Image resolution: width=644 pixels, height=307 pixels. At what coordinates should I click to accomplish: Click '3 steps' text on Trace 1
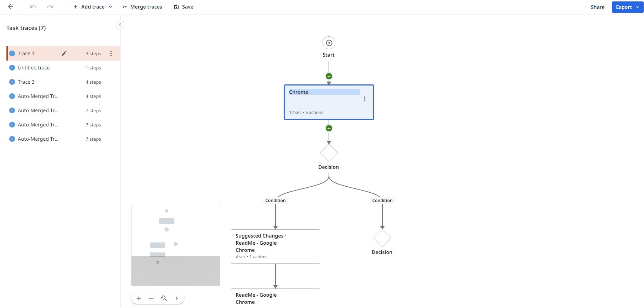click(93, 53)
